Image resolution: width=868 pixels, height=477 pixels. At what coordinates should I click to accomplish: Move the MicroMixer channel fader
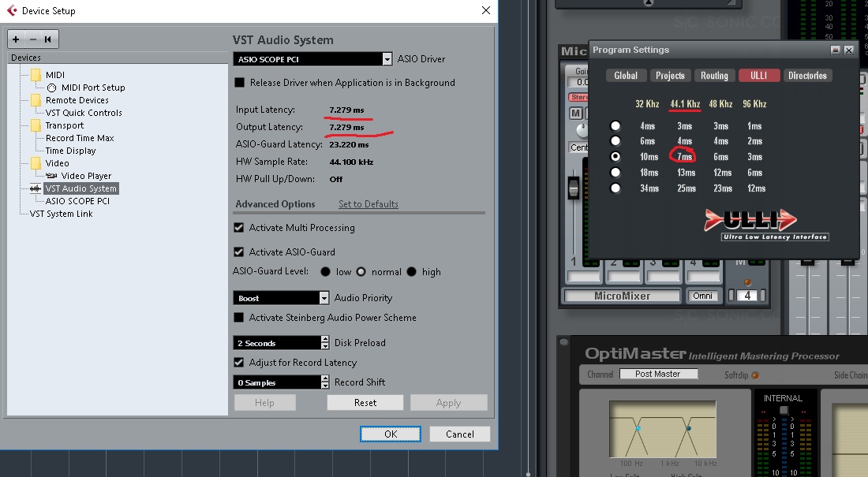coord(574,188)
